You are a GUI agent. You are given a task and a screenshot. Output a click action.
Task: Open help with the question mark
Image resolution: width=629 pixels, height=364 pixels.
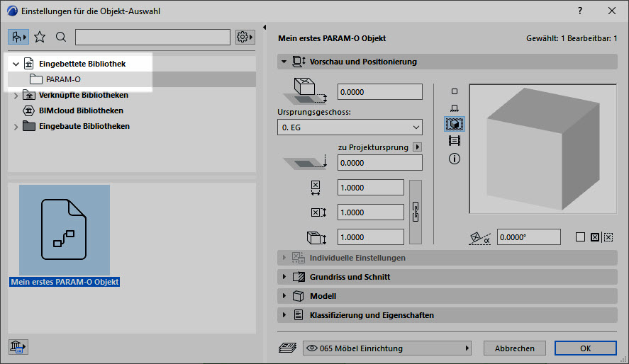[579, 11]
